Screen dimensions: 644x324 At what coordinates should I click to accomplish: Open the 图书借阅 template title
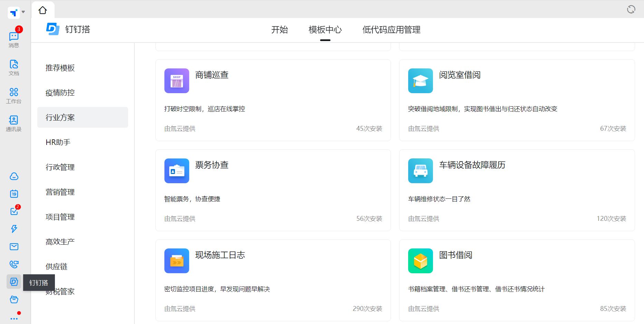[456, 255]
